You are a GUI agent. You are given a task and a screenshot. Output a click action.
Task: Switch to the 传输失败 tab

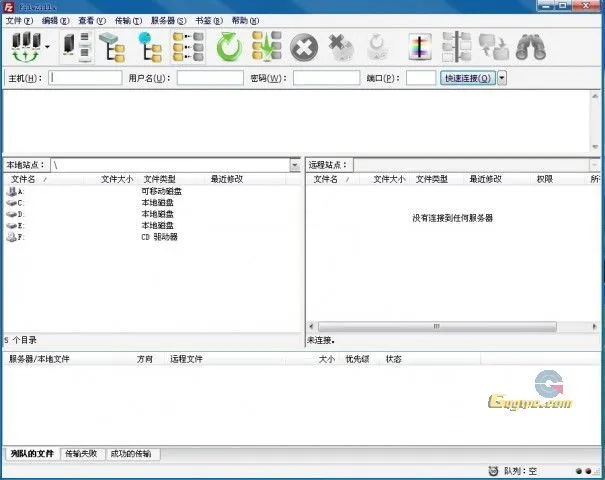coord(81,454)
